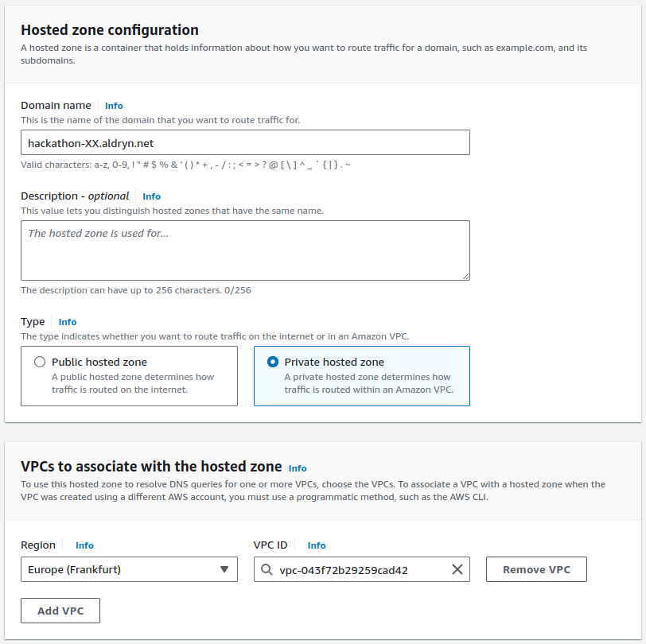Click the Remove VPC button
Viewport: 646px width, 644px height.
pyautogui.click(x=536, y=569)
